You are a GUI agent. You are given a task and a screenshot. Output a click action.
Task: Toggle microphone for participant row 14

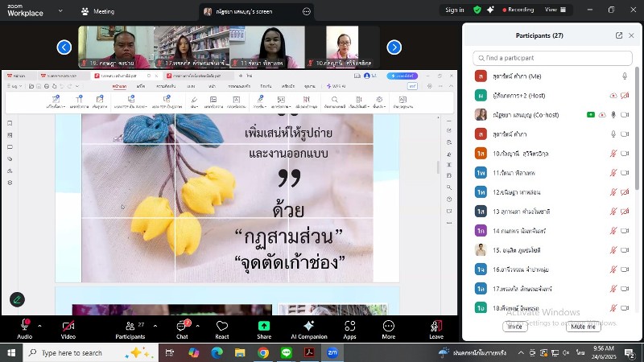click(613, 231)
